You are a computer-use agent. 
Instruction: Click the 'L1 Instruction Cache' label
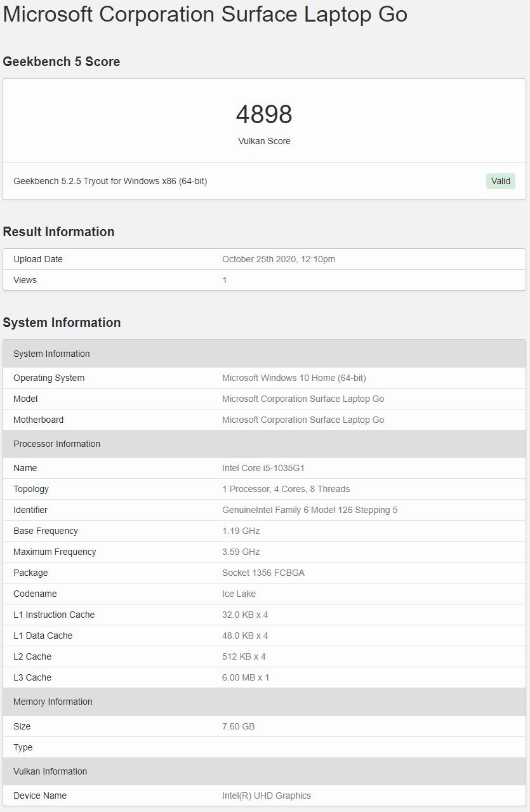coord(54,615)
